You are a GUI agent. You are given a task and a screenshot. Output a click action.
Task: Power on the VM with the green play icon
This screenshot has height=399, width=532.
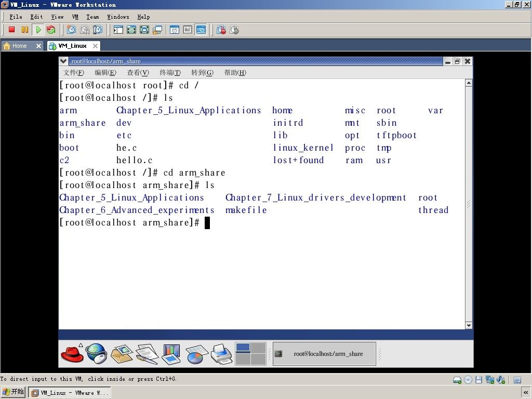point(38,30)
